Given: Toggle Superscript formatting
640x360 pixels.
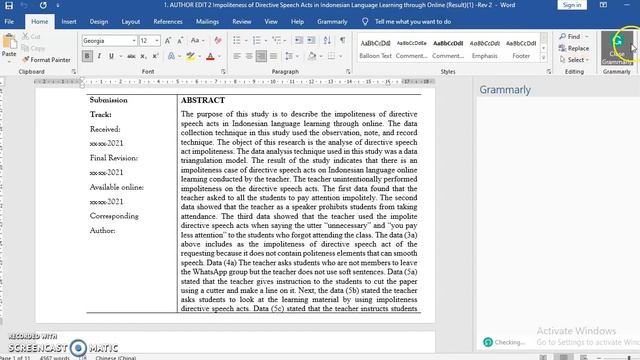Looking at the screenshot, I should (155, 56).
